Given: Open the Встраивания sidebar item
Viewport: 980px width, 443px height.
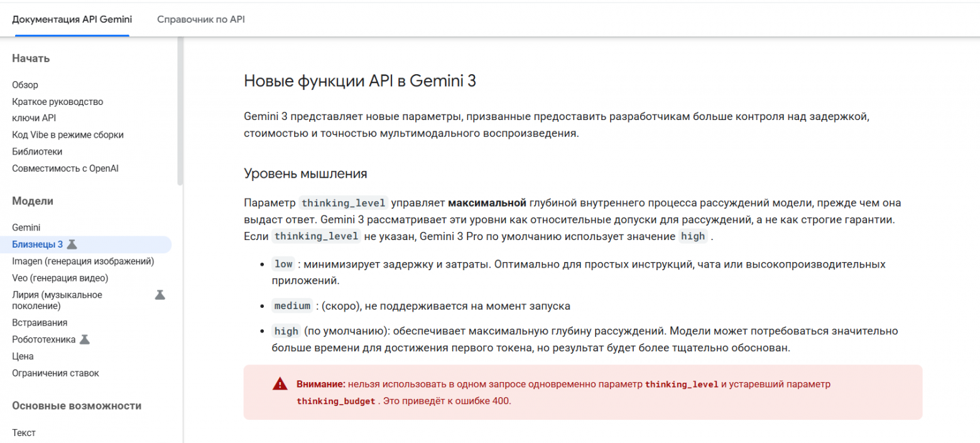Looking at the screenshot, I should coord(40,322).
